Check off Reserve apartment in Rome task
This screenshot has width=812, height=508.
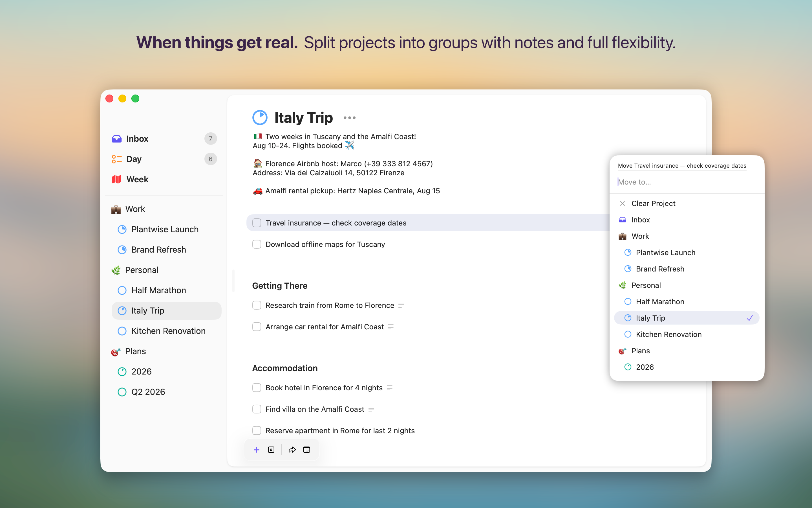tap(257, 431)
